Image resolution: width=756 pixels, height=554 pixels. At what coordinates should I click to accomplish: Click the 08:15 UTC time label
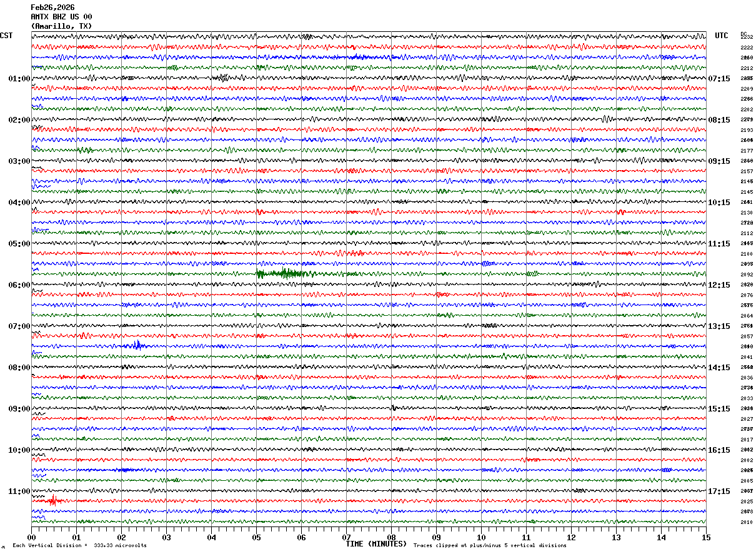click(719, 120)
